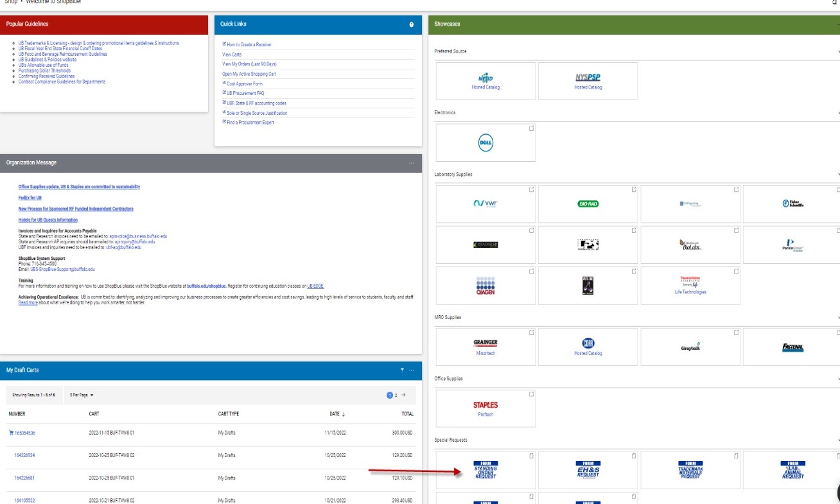Image resolution: width=840 pixels, height=504 pixels.
Task: Collapse the Laboratory Supplies section
Action: [838, 175]
